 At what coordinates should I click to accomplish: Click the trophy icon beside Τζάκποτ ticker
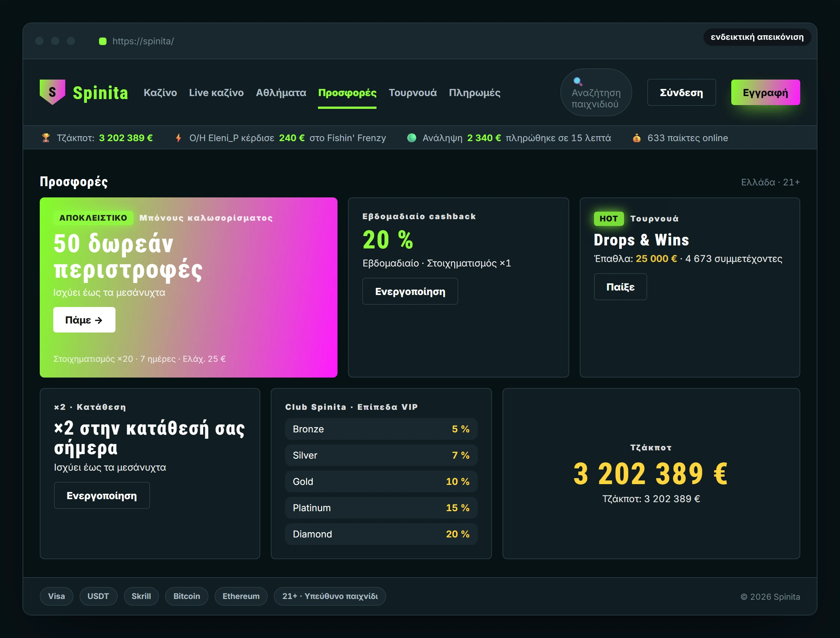click(x=46, y=138)
